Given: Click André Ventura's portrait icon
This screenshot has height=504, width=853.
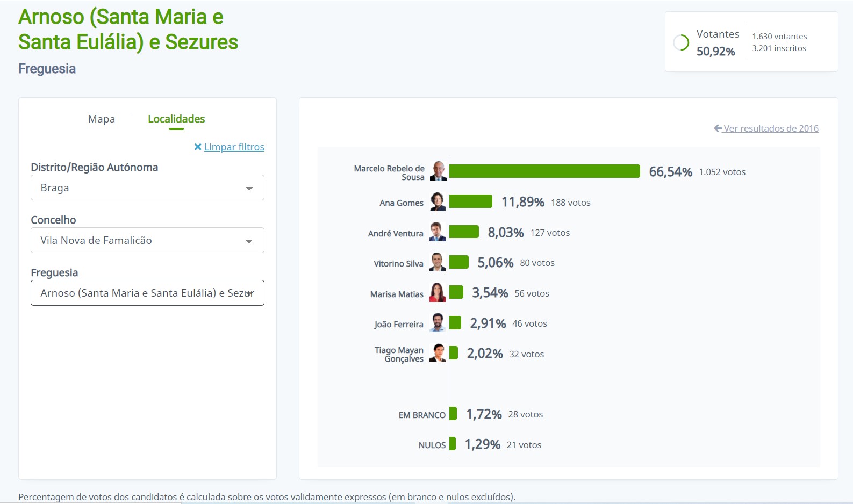Looking at the screenshot, I should point(438,232).
